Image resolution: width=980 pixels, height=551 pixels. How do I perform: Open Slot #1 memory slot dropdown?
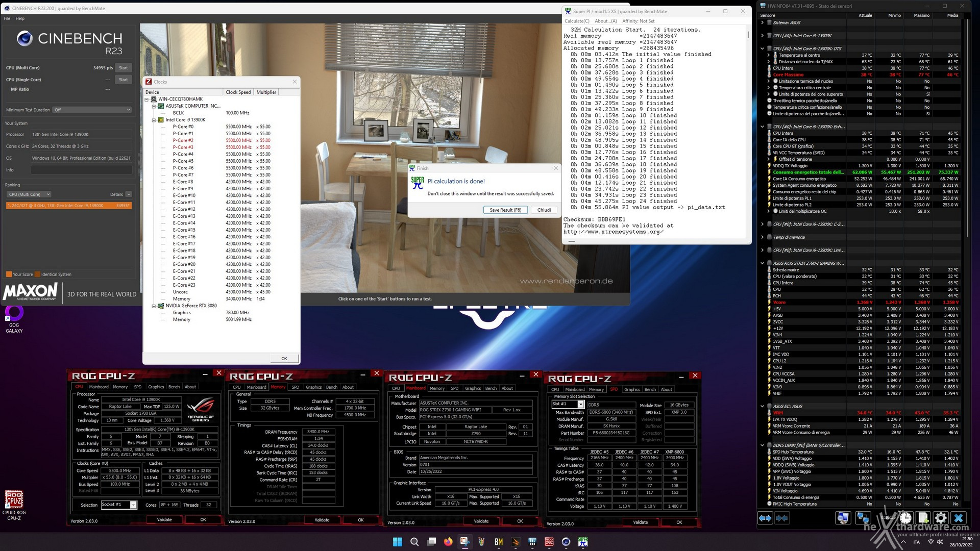pyautogui.click(x=567, y=404)
